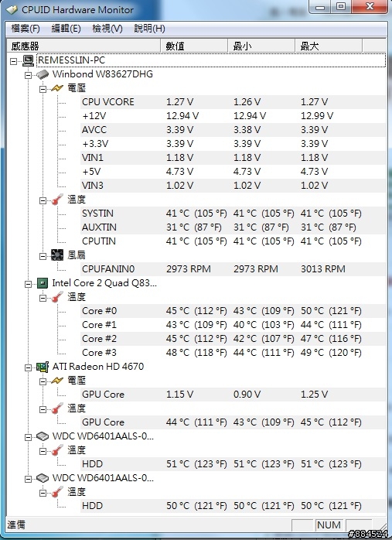Collapse the REMESSLIN-PC root node
392x540 pixels.
pos(13,61)
